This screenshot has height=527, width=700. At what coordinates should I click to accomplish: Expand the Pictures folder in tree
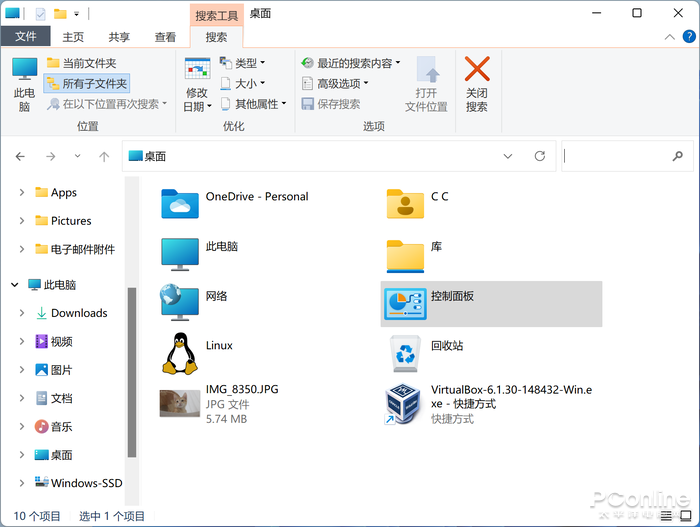click(x=21, y=221)
